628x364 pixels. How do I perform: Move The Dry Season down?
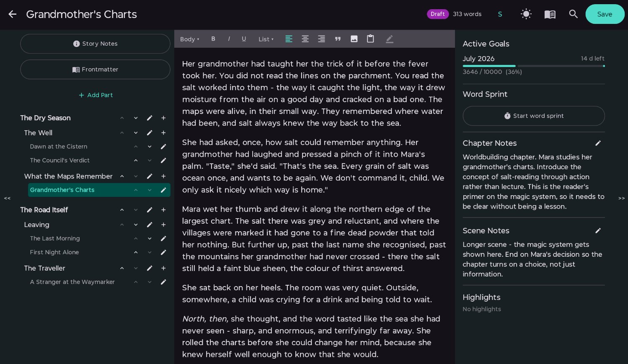click(136, 118)
